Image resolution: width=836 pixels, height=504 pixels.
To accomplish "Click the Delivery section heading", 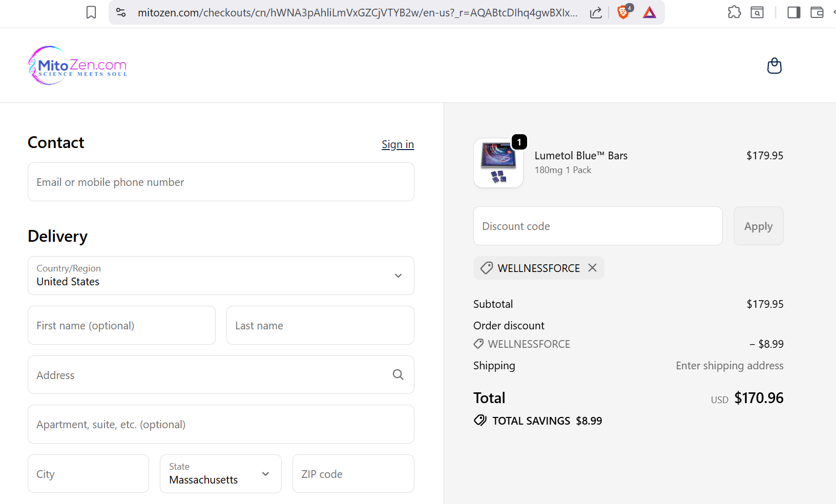I will 57,236.
